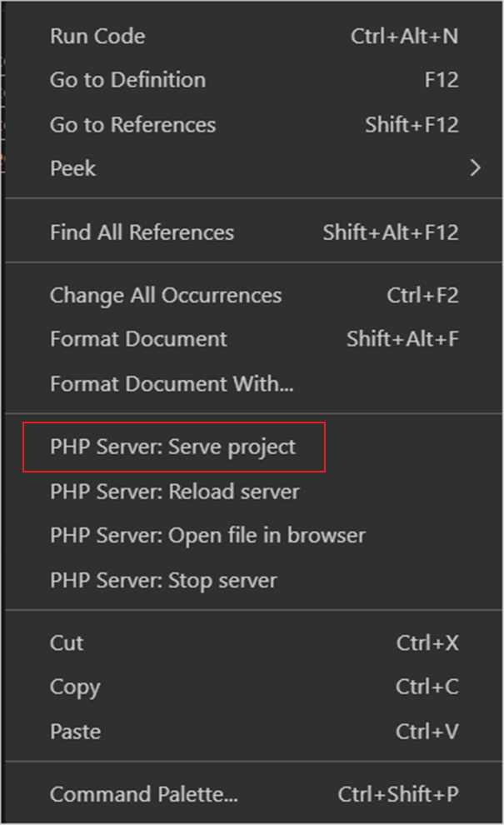The image size is (504, 825).
Task: Select Paste from the menu
Action: 75,732
